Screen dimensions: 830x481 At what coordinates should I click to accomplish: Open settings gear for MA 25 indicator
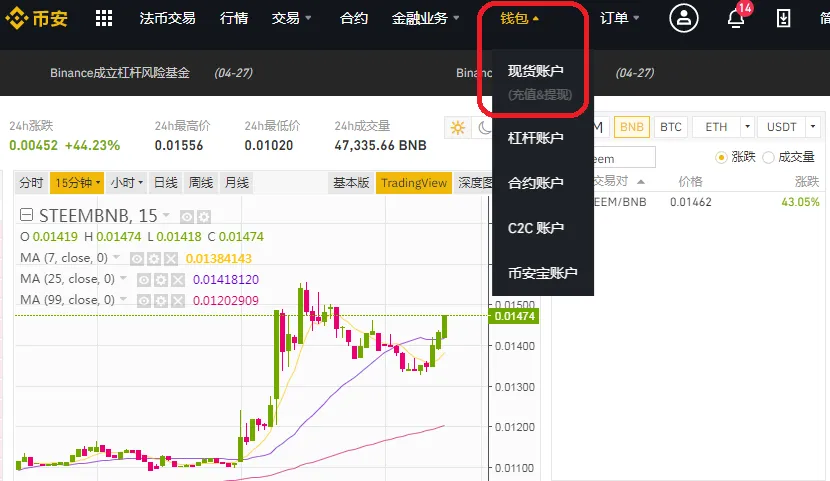161,280
